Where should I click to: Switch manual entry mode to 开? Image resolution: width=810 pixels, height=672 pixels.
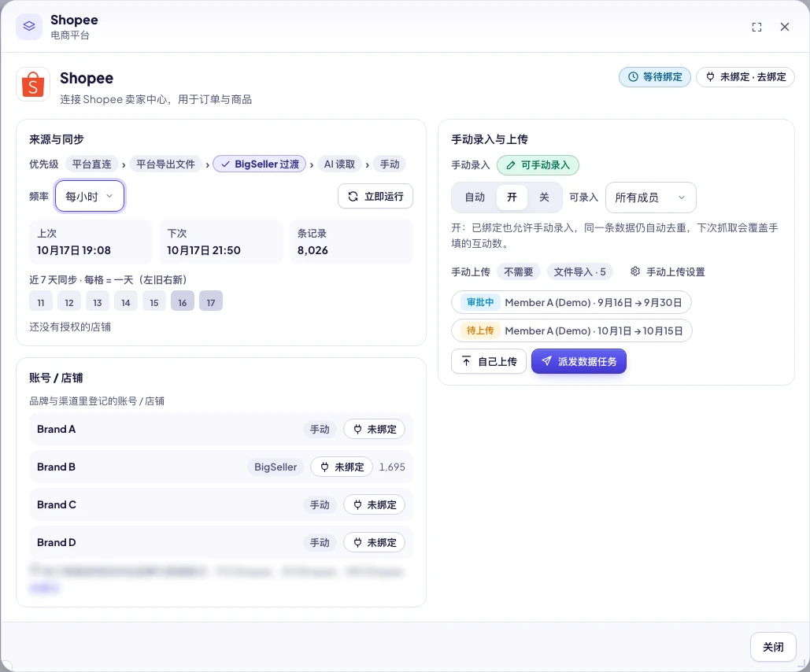click(512, 198)
